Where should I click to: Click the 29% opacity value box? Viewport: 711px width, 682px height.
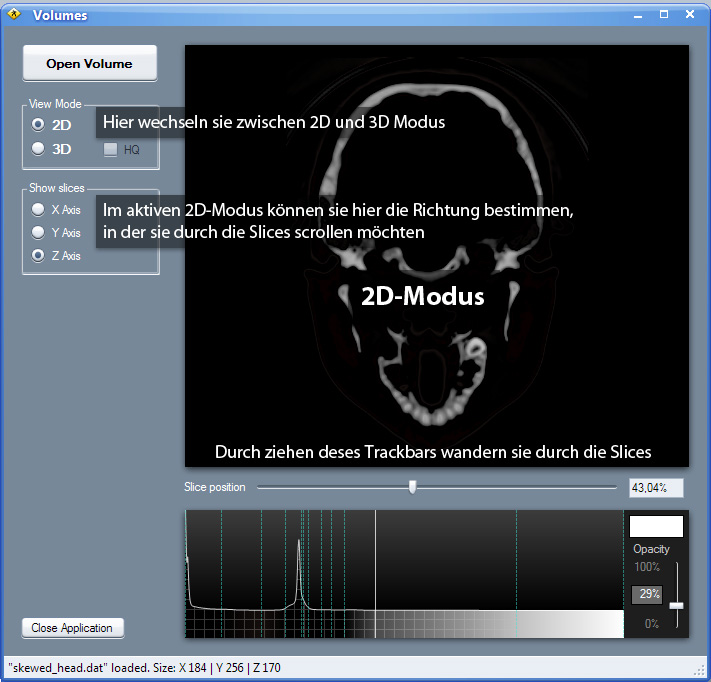coord(646,595)
